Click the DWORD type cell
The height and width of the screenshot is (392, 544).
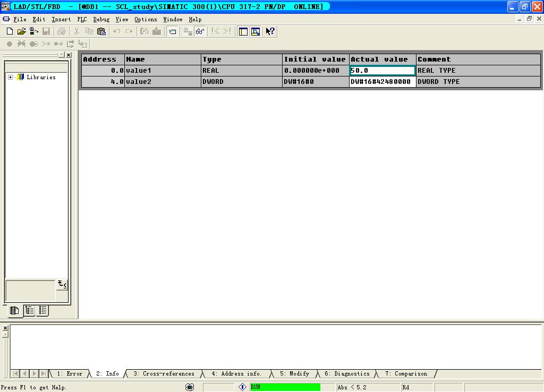point(242,81)
